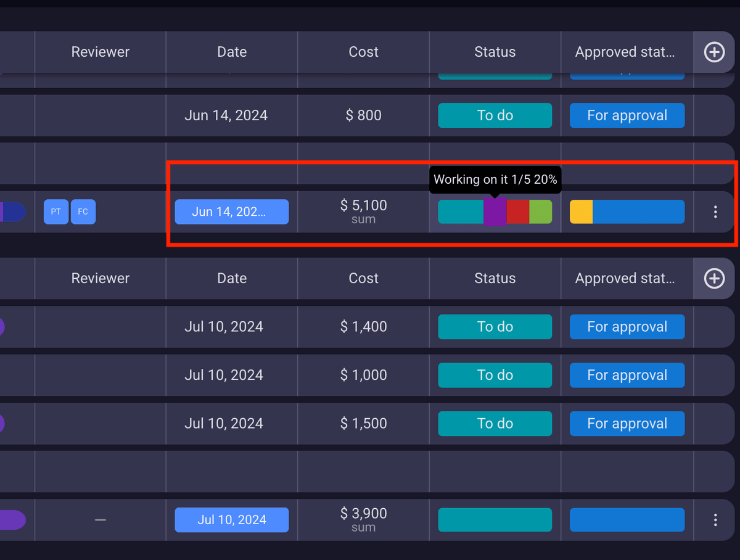The height and width of the screenshot is (560, 740).
Task: Click the teal status bar on the $3,900 summary row
Action: (x=495, y=520)
